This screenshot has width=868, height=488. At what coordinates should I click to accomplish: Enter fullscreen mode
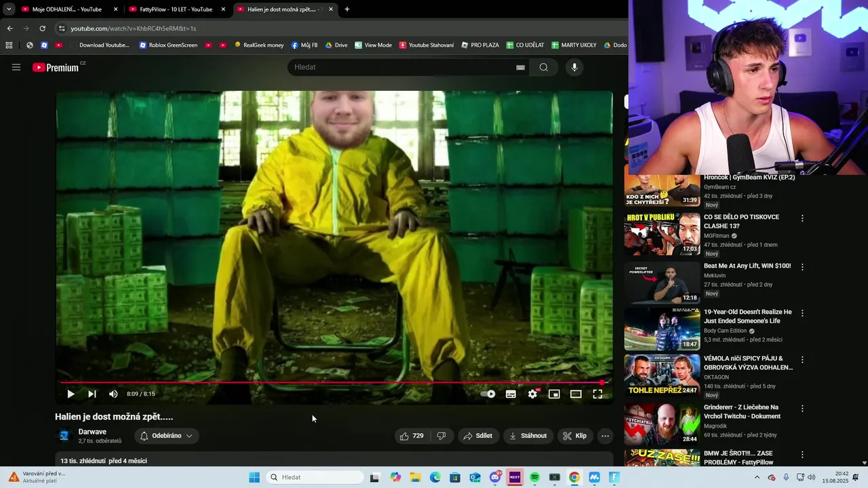point(597,394)
